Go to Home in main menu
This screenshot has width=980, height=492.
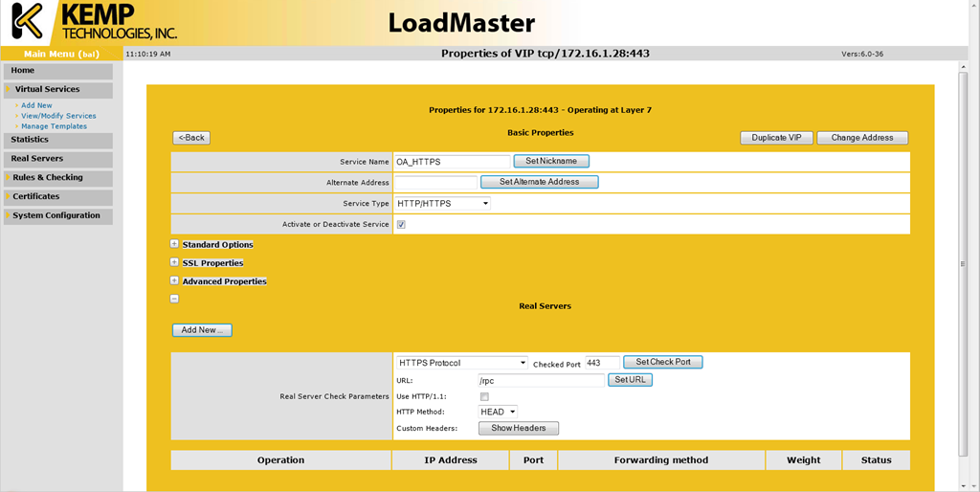58,71
